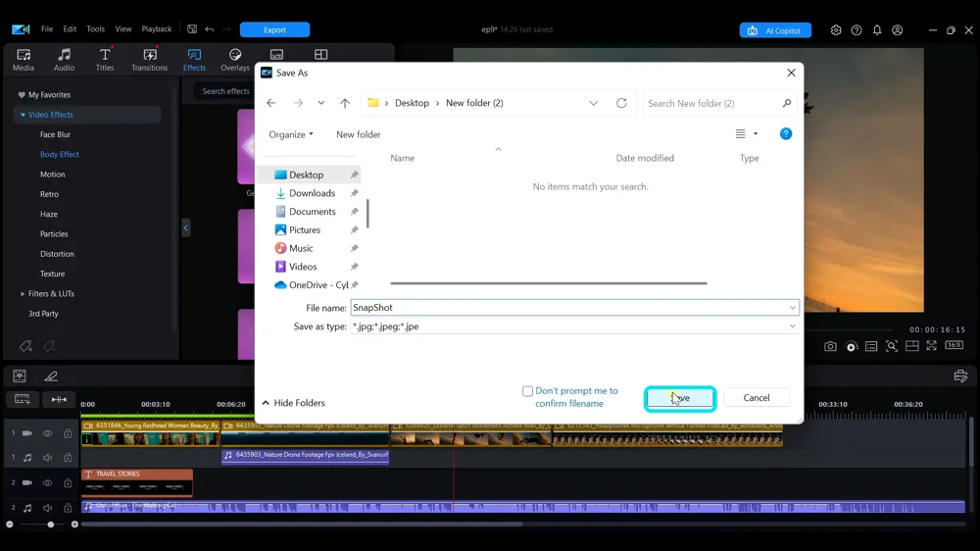Open the Audio room
980x551 pixels.
coord(64,60)
